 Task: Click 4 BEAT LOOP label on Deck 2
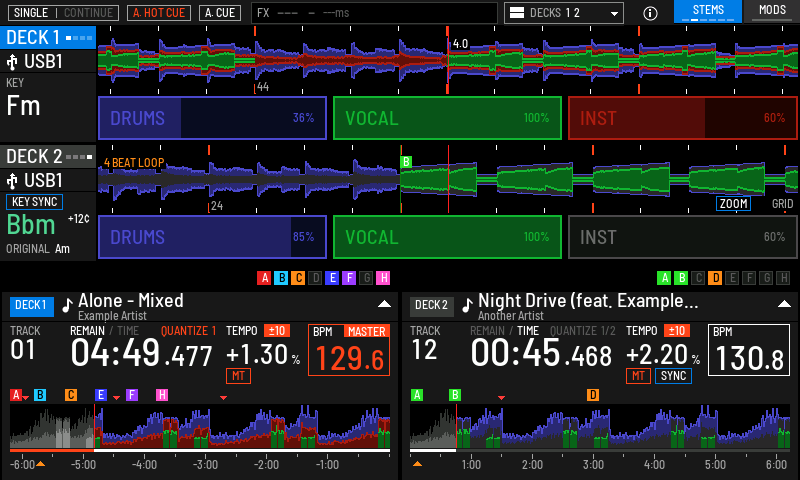[134, 163]
